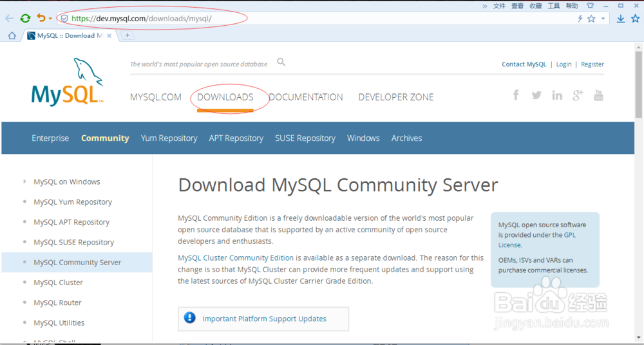Expand the hidden toolbar items chevron
644x345 pixels.
tap(485, 6)
